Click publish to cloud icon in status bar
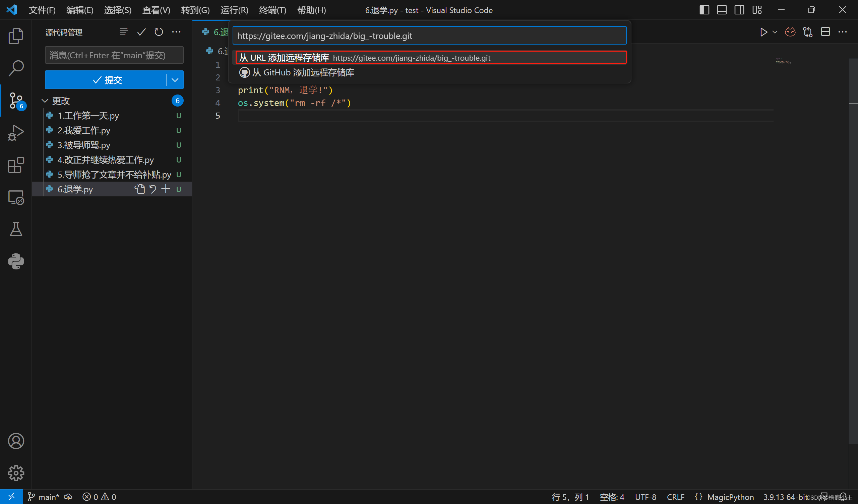This screenshot has width=858, height=504. click(x=68, y=497)
